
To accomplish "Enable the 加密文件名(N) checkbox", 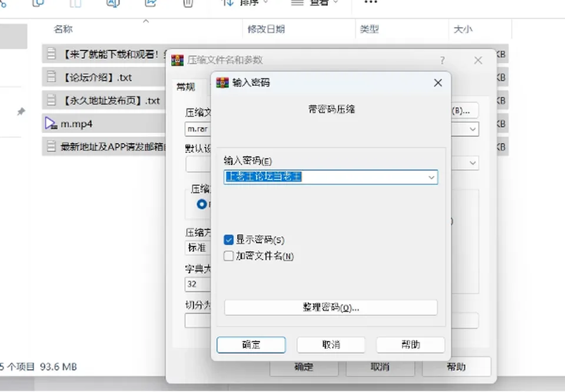I will click(228, 256).
